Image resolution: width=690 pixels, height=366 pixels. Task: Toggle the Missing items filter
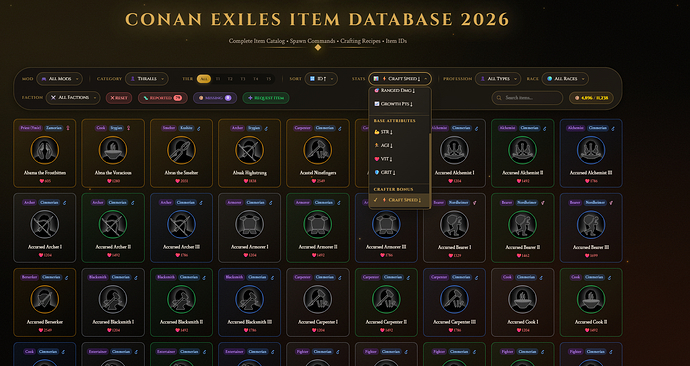point(215,98)
